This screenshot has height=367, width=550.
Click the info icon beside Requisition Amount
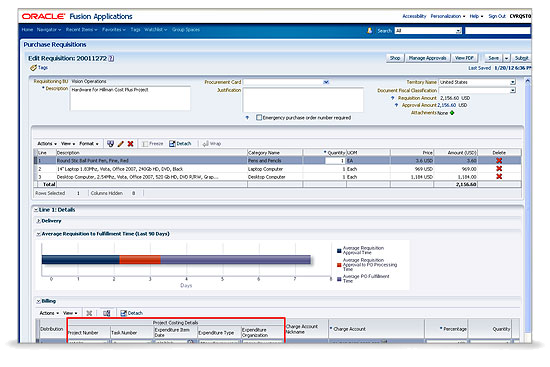pyautogui.click(x=393, y=98)
